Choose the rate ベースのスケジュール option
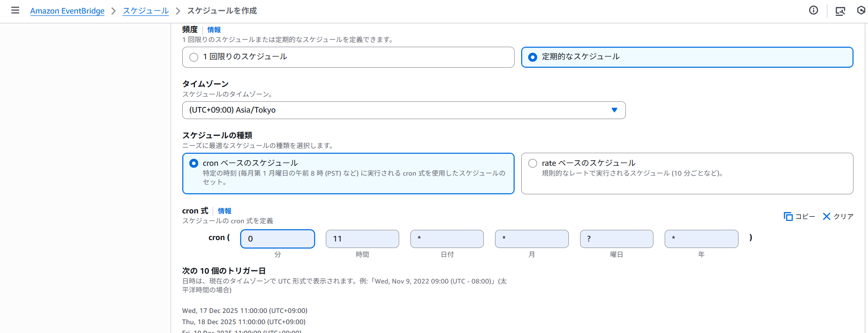This screenshot has width=868, height=333. [x=532, y=163]
